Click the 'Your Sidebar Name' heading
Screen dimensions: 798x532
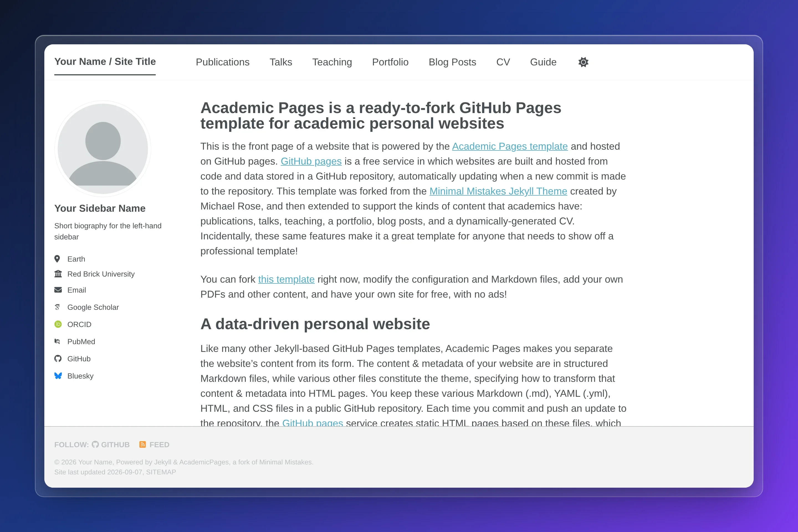pos(100,208)
